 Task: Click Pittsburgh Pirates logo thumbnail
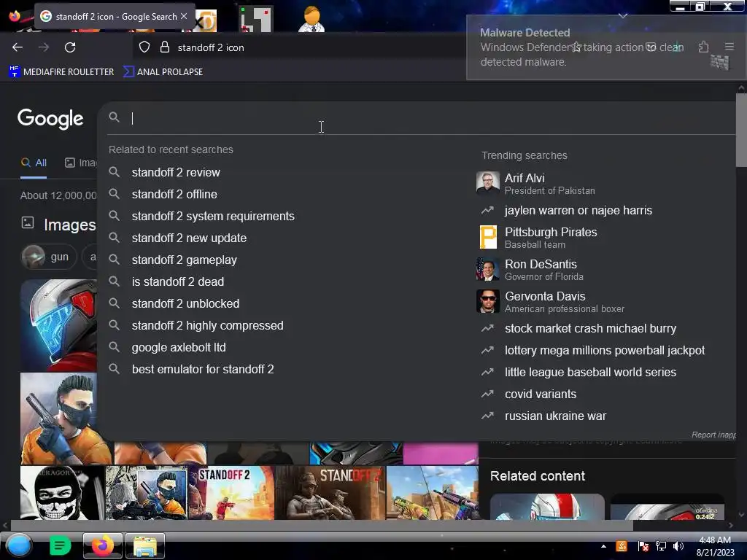tap(488, 237)
